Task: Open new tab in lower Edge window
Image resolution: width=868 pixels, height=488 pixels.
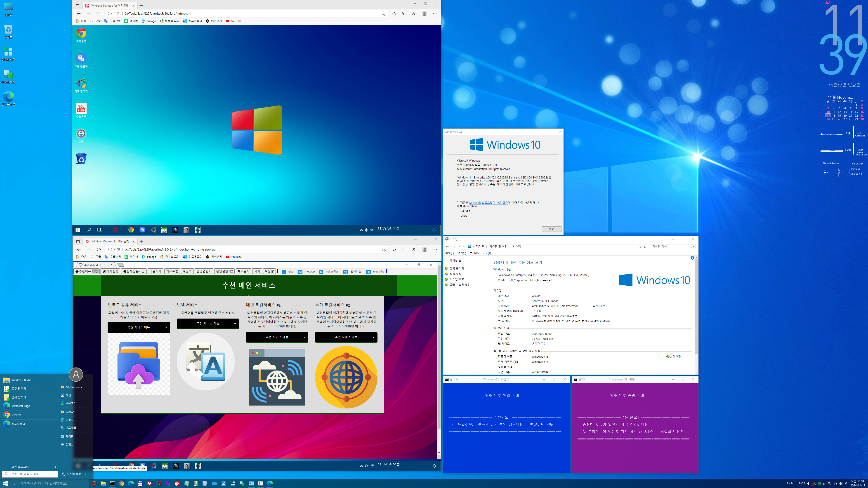Action: 142,242
